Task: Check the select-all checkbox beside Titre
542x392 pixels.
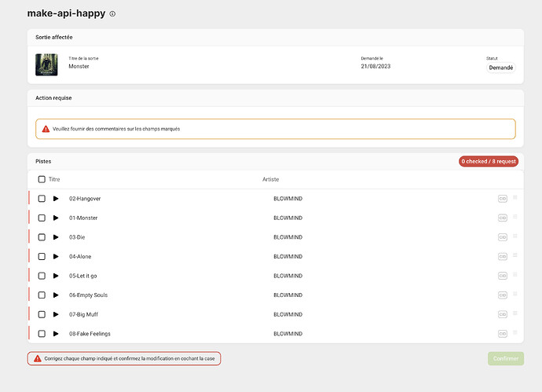Action: point(42,179)
